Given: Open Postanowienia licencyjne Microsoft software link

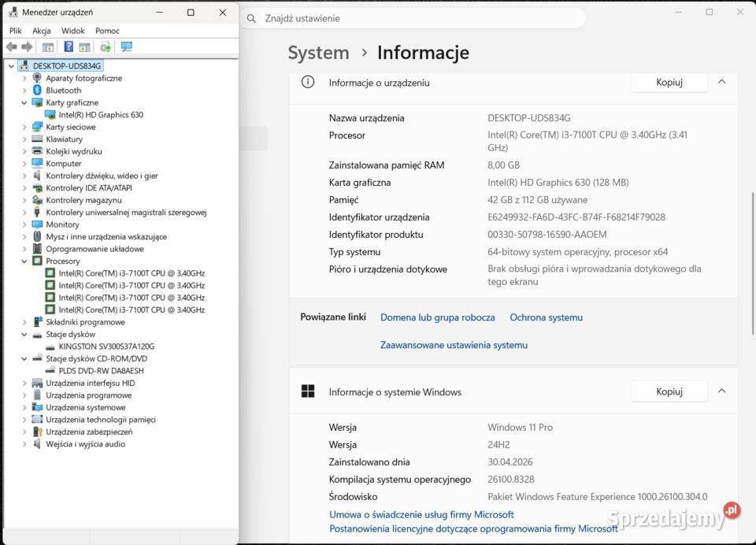Looking at the screenshot, I should 473,528.
